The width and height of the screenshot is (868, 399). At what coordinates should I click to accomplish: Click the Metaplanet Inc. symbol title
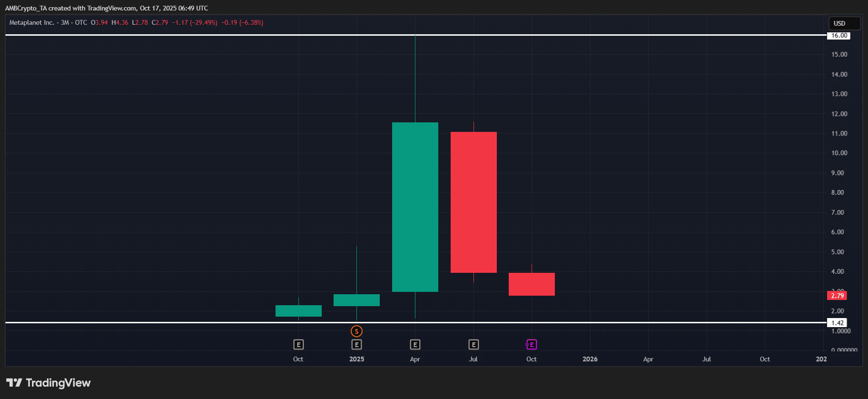(31, 22)
